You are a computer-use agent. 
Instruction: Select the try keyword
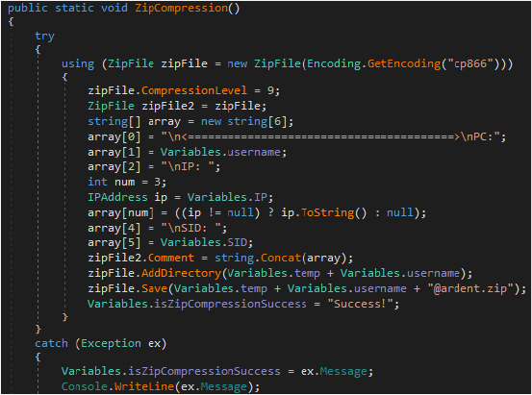click(x=44, y=36)
